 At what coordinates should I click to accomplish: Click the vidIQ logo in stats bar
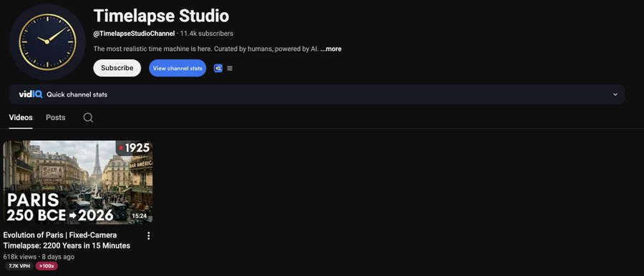click(x=30, y=94)
